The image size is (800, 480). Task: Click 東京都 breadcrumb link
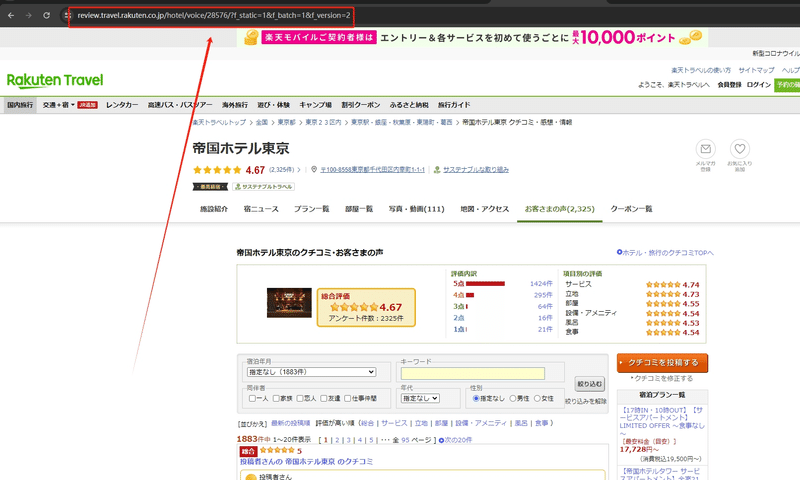click(286, 122)
